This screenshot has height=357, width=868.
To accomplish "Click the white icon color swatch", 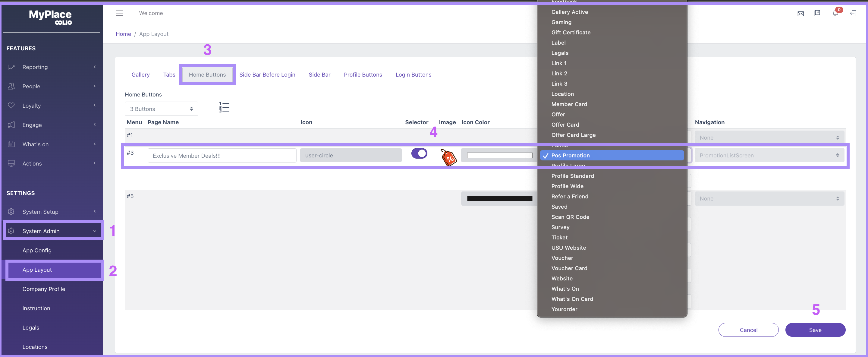I will point(499,155).
